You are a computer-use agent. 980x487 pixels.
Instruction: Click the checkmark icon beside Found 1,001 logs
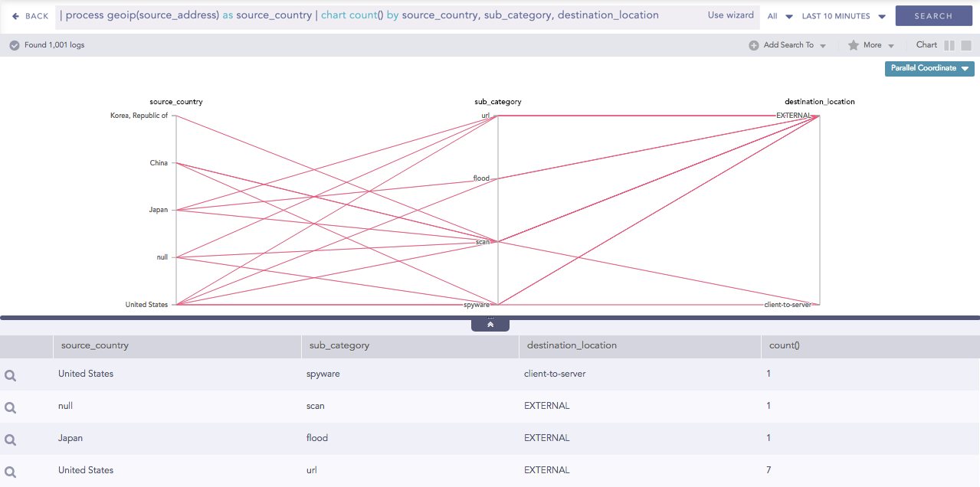[x=15, y=45]
